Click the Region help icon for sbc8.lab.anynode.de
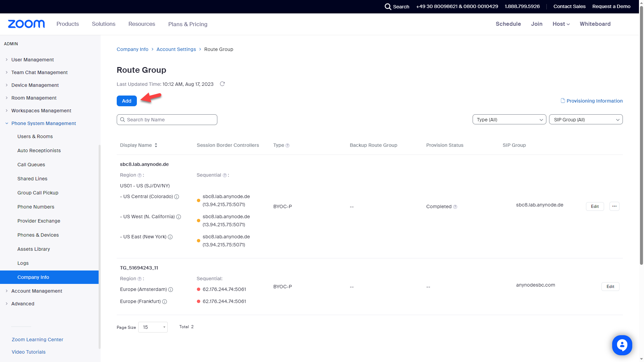 [x=140, y=175]
